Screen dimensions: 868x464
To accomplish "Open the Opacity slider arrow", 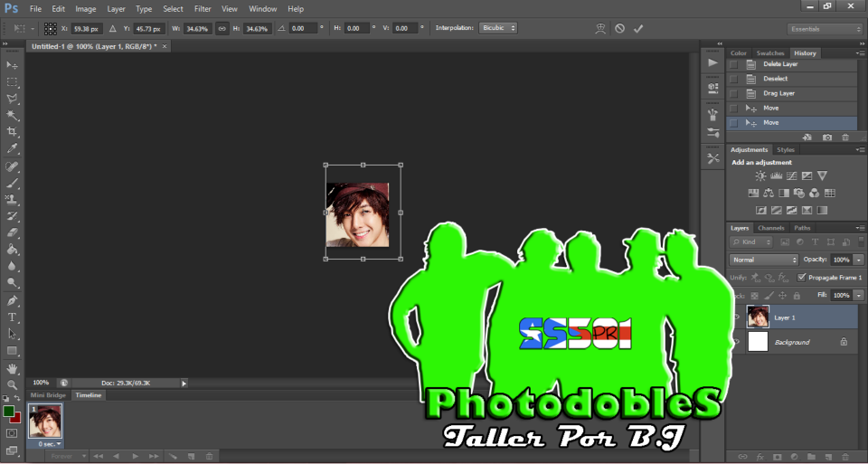I will (x=859, y=260).
